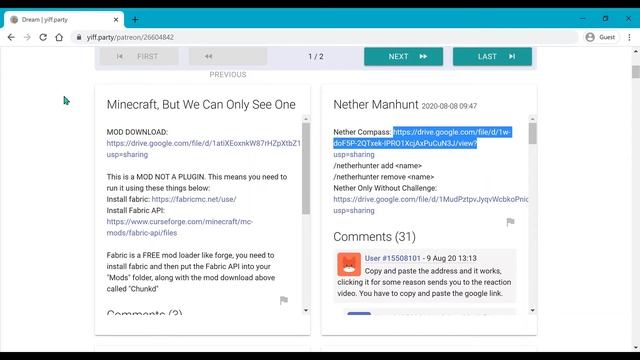Open User #15508101 profile link
The height and width of the screenshot is (360, 640).
click(392, 258)
